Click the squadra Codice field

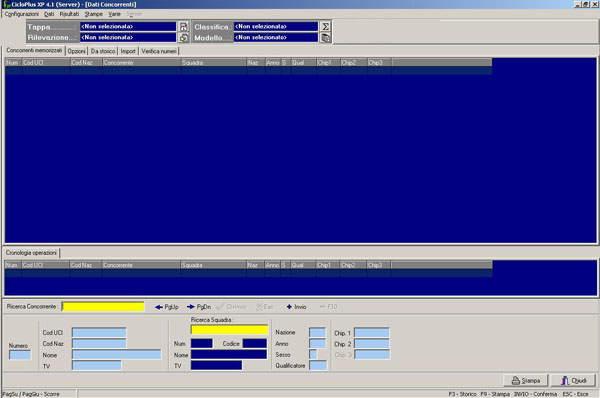255,344
